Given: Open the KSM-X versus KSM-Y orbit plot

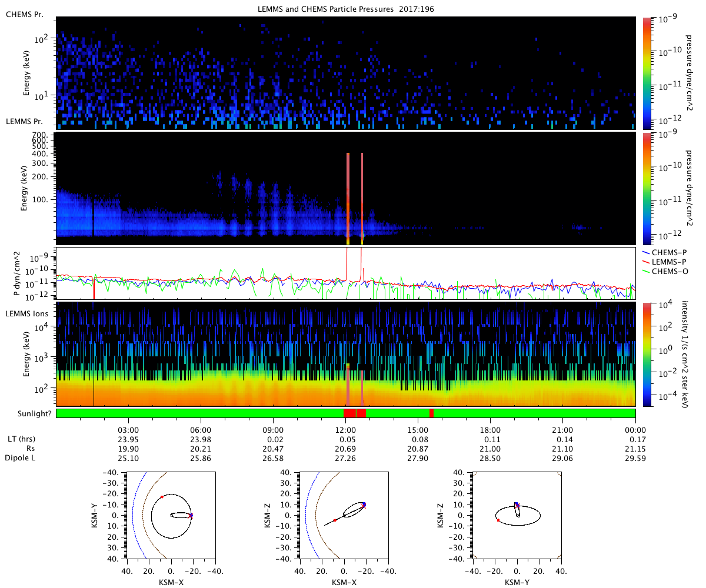Looking at the screenshot, I should click(171, 515).
